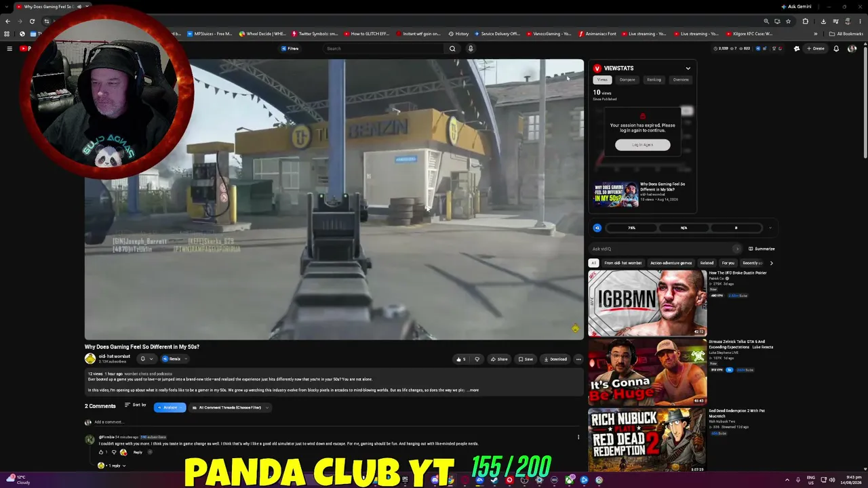
Task: Focus the YouTube search box
Action: point(384,49)
